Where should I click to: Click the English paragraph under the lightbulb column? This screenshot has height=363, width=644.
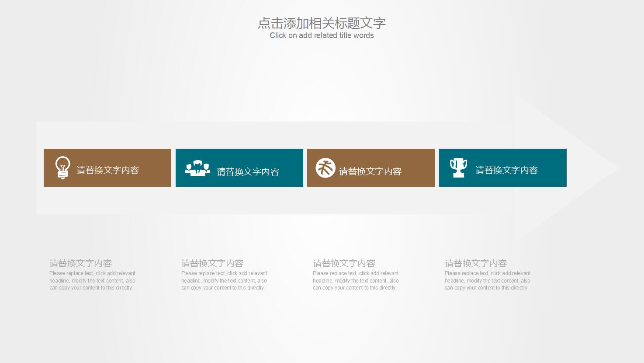pyautogui.click(x=92, y=281)
